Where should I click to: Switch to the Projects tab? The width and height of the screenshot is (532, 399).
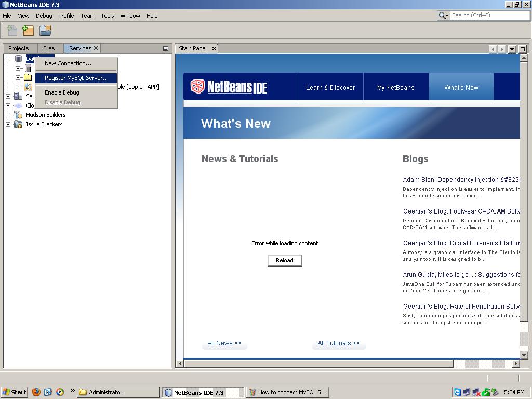pyautogui.click(x=19, y=48)
